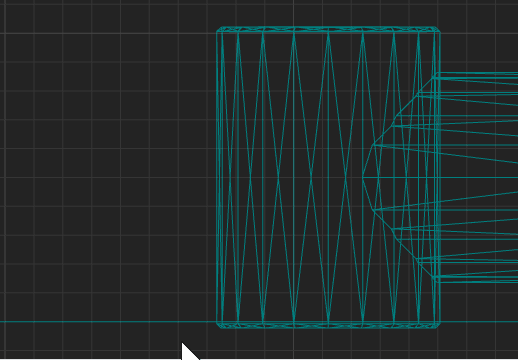Select the cylinder's left vertical edge
The image size is (518, 360).
pos(217,177)
